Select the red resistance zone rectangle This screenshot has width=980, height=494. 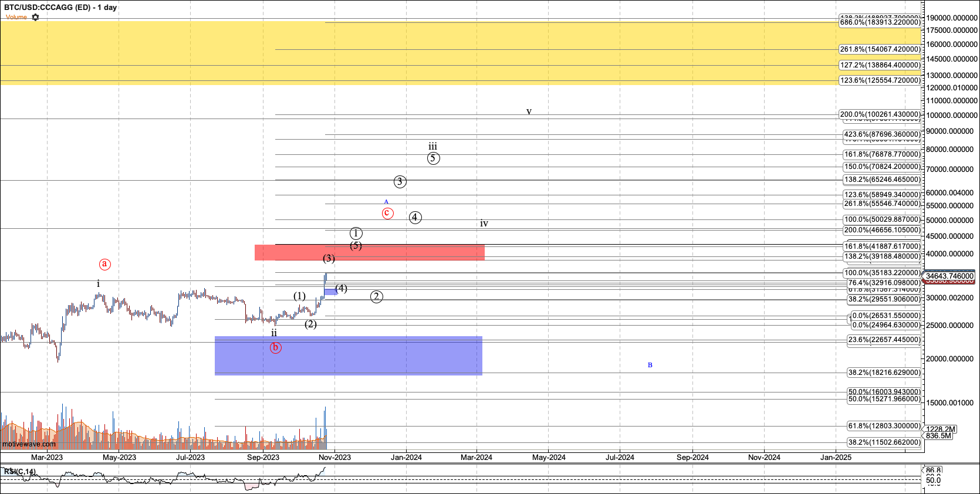[369, 252]
